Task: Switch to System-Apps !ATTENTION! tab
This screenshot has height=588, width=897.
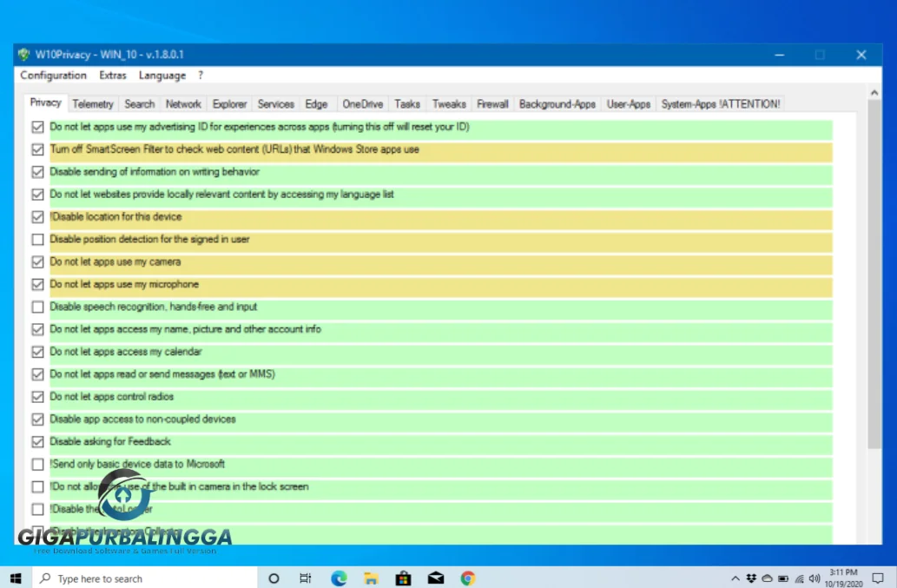Action: click(x=721, y=104)
